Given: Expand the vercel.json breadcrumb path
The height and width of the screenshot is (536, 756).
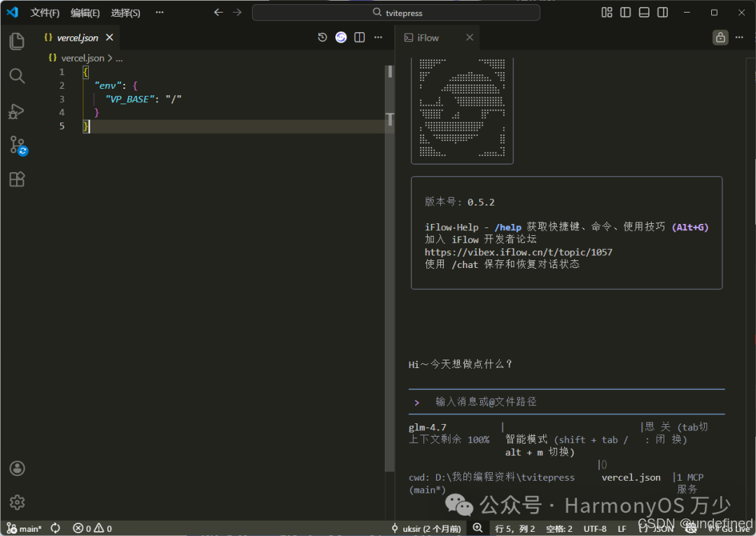Looking at the screenshot, I should coord(83,58).
